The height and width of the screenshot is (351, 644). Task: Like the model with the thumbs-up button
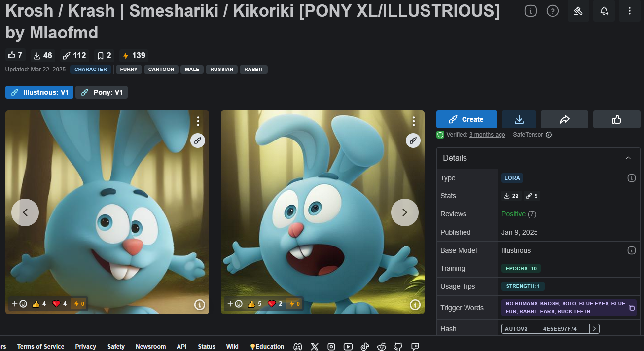(616, 119)
